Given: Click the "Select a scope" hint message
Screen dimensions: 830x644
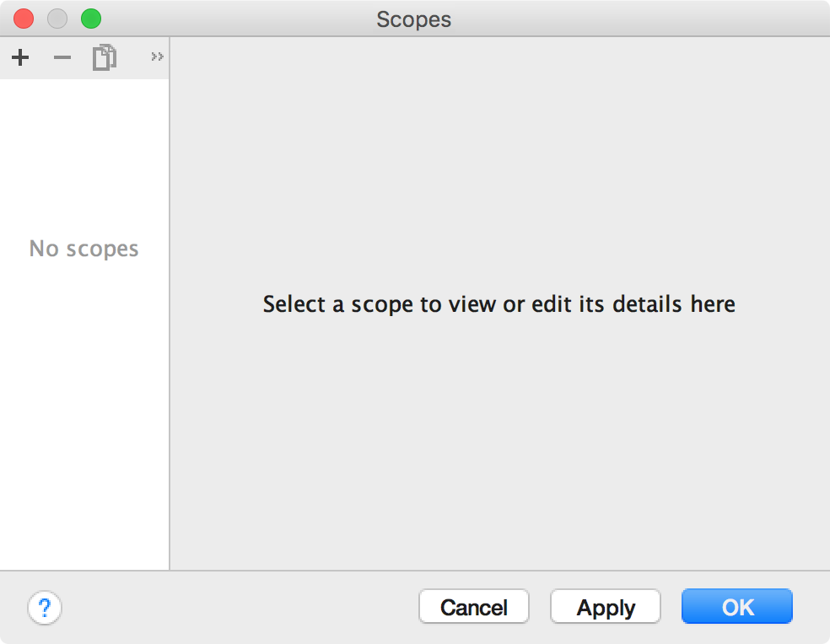Looking at the screenshot, I should (x=499, y=303).
